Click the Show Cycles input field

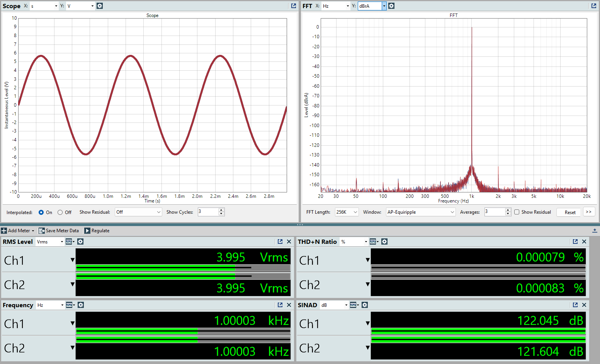(208, 212)
